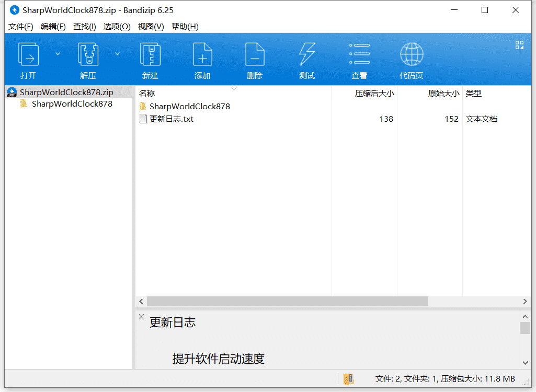The width and height of the screenshot is (536, 392).
Task: Open the toolbar layout grid icon
Action: (519, 45)
